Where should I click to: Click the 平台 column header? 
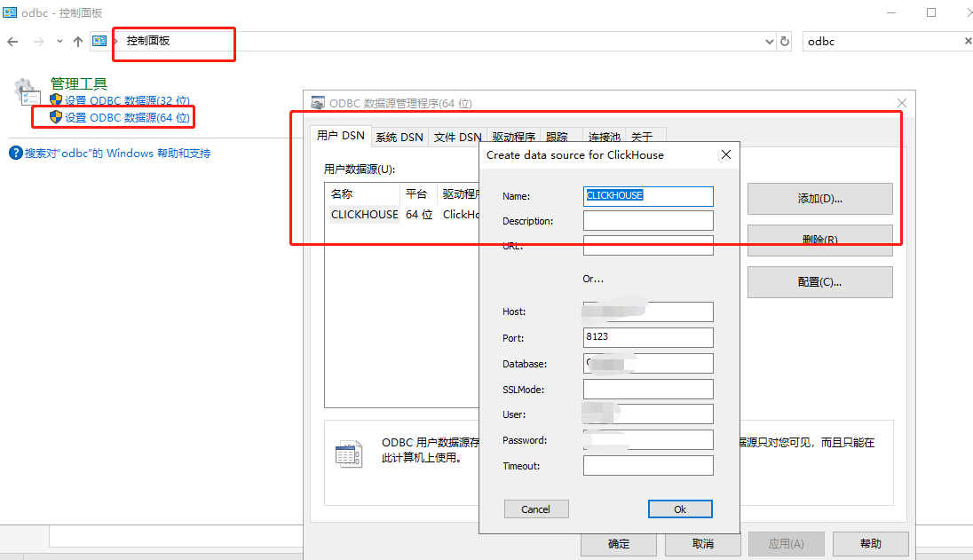(419, 194)
